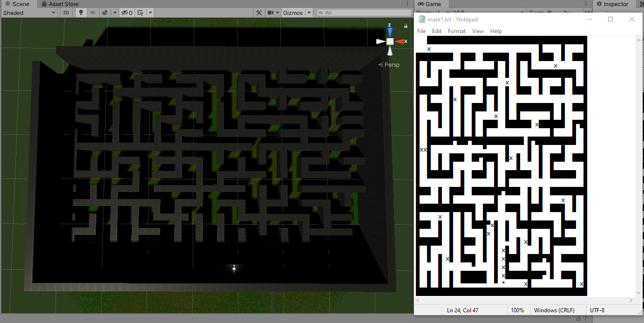Click 'Ln 24, Col 47' status entry
This screenshot has height=323, width=644.
[462, 310]
